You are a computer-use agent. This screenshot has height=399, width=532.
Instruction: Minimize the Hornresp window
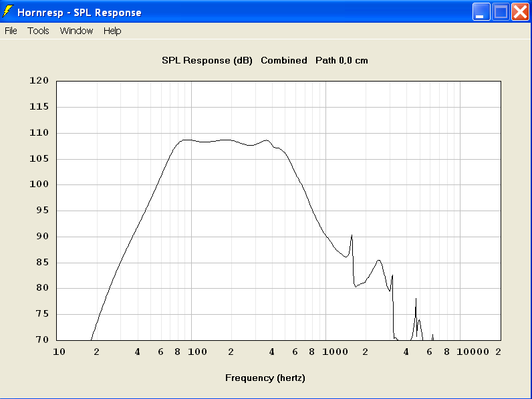tap(481, 12)
